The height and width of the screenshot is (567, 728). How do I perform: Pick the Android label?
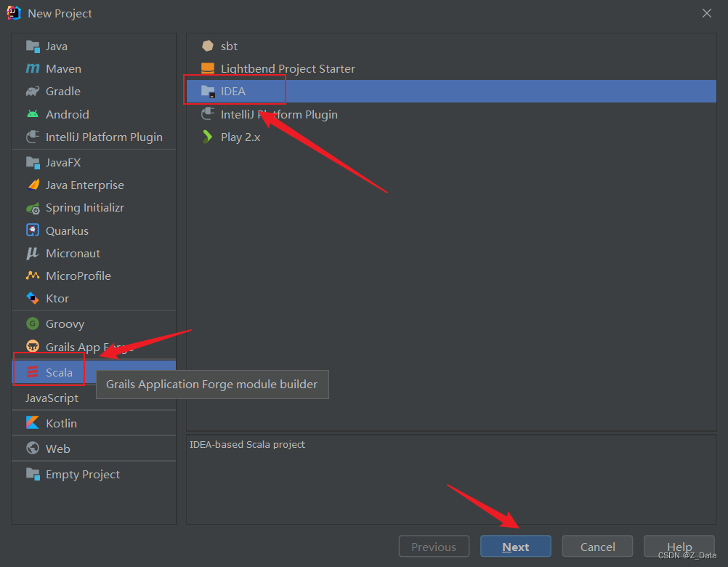coord(68,114)
